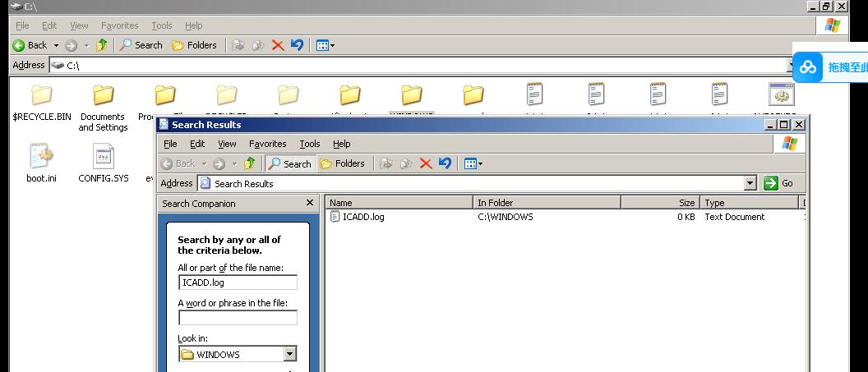Viewport: 868px width, 372px height.
Task: Click the 0 KB size cell
Action: coord(686,217)
